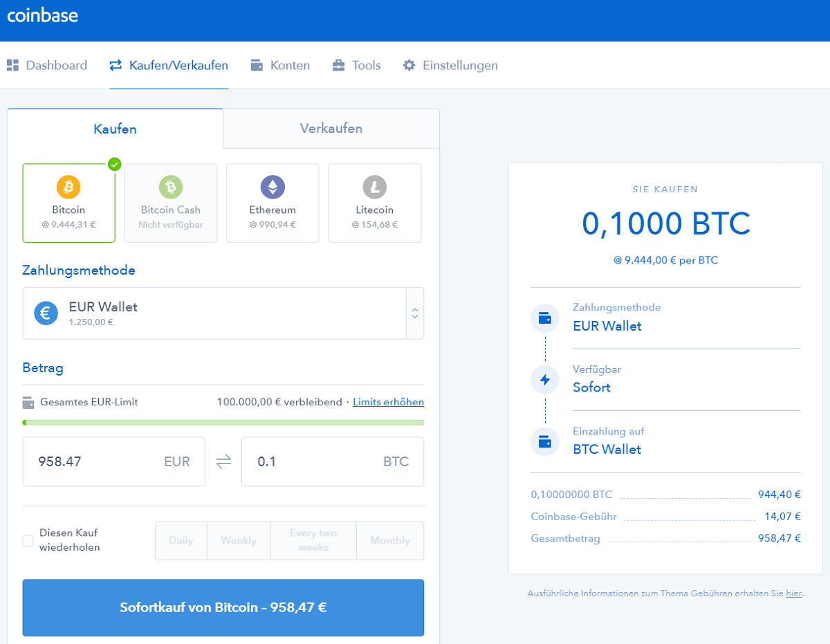
Task: Choose Monthly repeat frequency
Action: click(x=390, y=541)
